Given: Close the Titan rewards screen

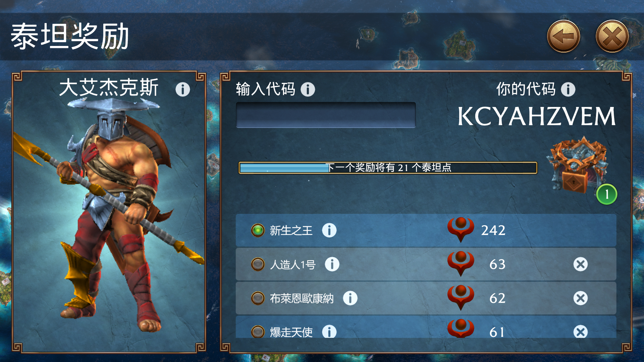Looking at the screenshot, I should tap(612, 36).
